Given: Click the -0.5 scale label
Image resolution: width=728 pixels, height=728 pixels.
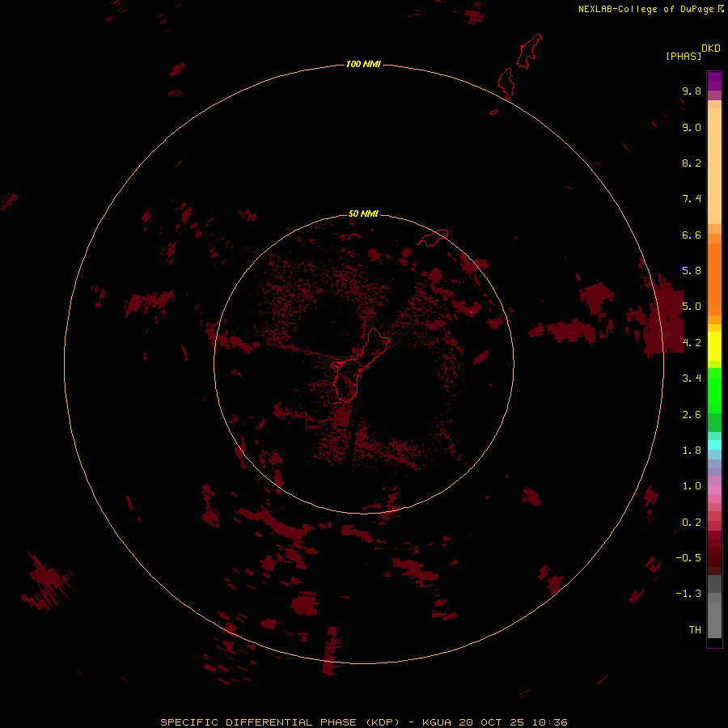Looking at the screenshot, I should click(688, 558).
